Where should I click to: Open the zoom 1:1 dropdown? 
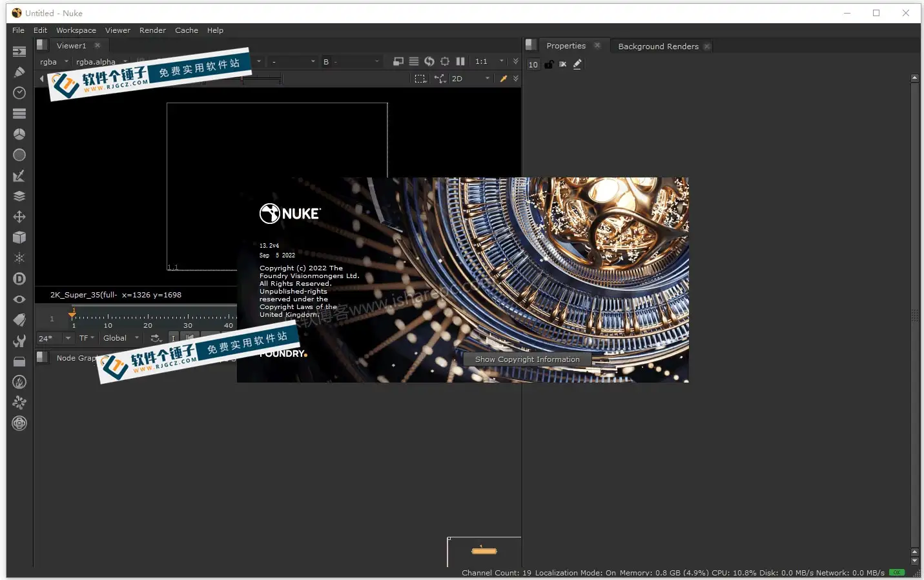(x=489, y=61)
